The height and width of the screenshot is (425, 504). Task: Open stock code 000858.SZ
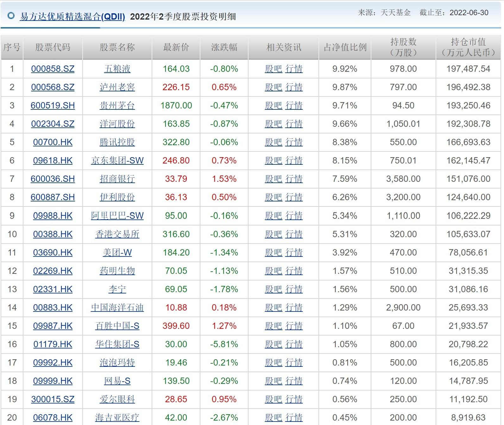[x=53, y=69]
